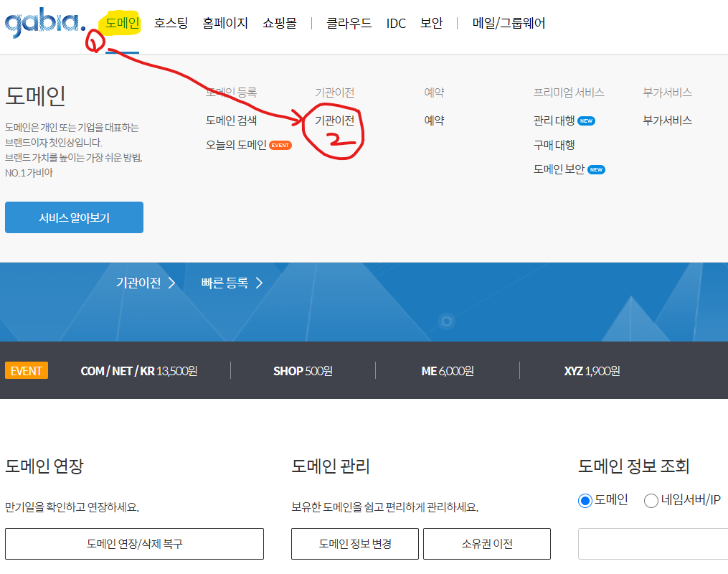Open the 메일/그룹웨어 menu
The image size is (728, 574).
coord(509,23)
